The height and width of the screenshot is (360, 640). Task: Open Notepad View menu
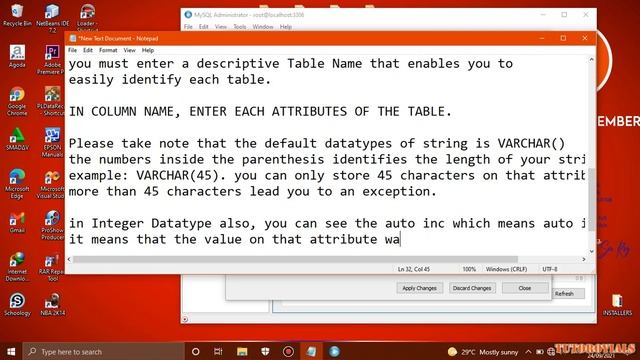coord(129,50)
